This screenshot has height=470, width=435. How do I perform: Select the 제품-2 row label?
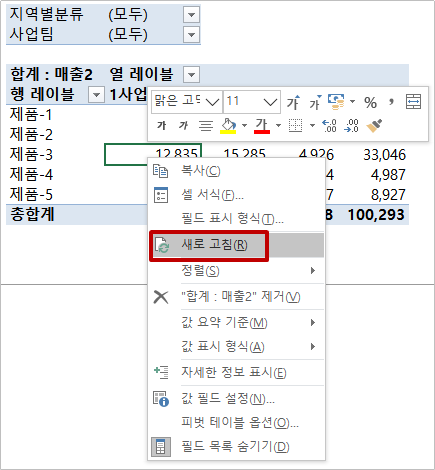31,135
